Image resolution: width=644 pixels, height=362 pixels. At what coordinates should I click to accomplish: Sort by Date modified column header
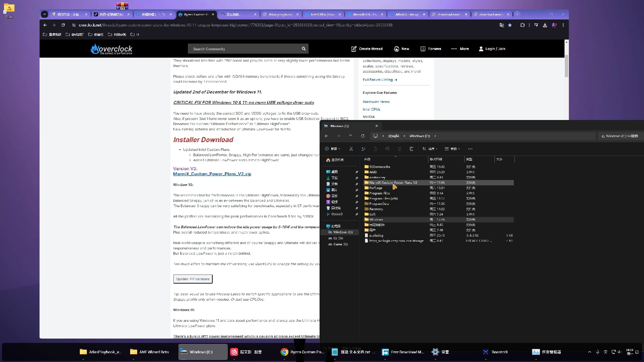(446, 159)
